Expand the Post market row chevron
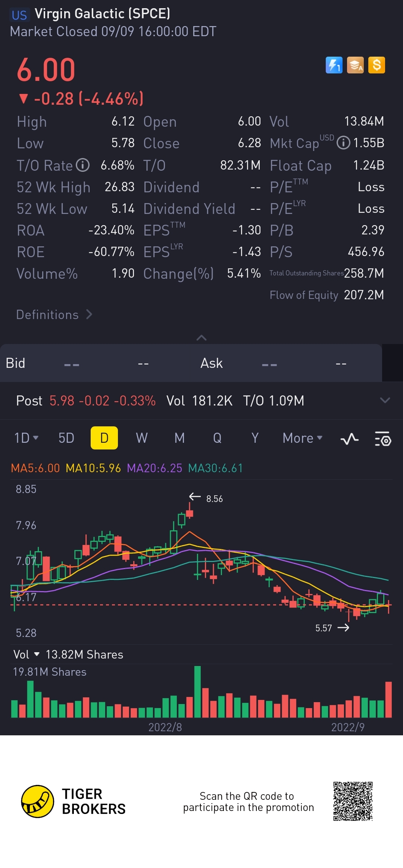 (385, 400)
